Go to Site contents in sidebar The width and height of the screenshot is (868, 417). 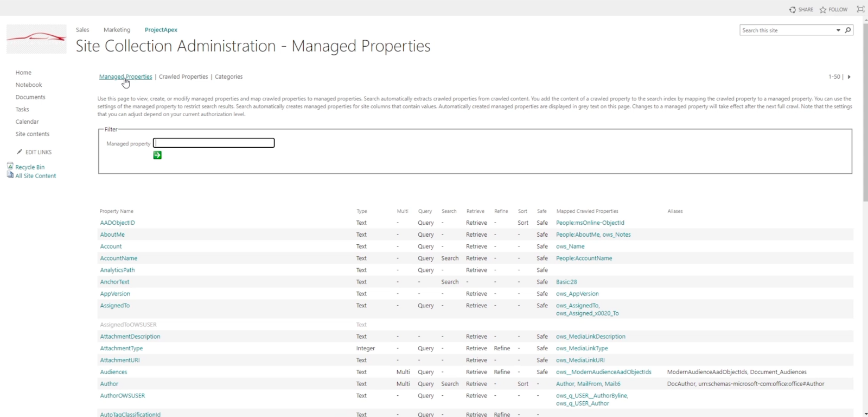tap(33, 134)
